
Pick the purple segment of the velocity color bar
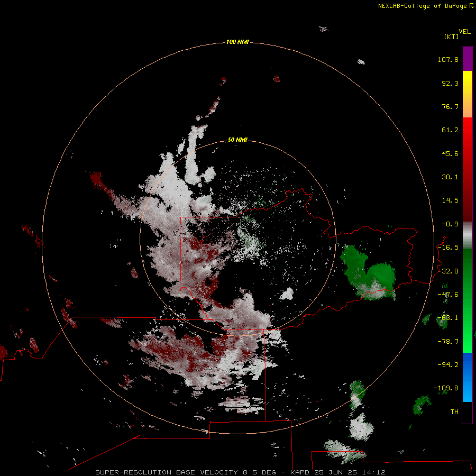pyautogui.click(x=467, y=59)
